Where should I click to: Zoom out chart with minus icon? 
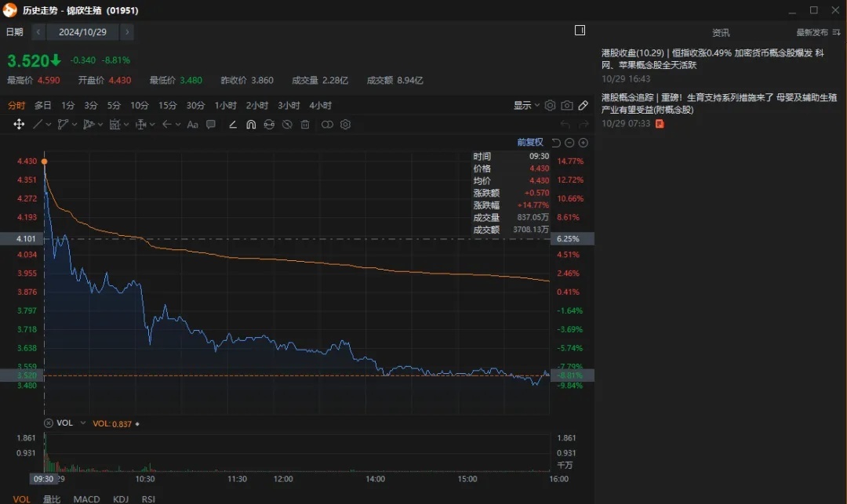click(569, 143)
